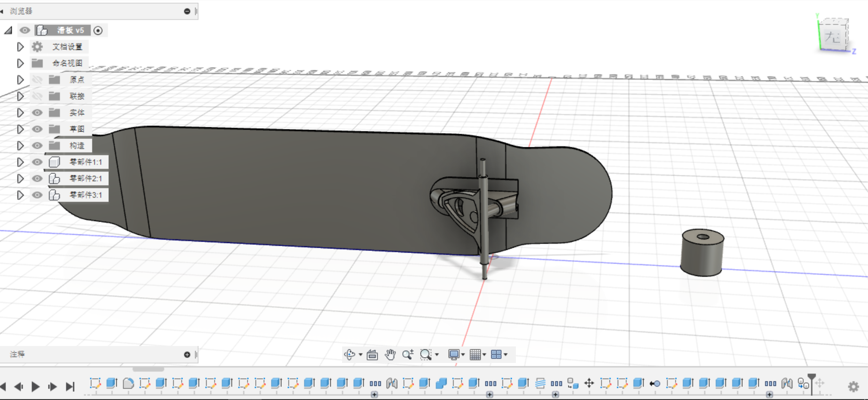Select the 零部件3:1 tree label
The image size is (868, 400).
click(x=86, y=195)
